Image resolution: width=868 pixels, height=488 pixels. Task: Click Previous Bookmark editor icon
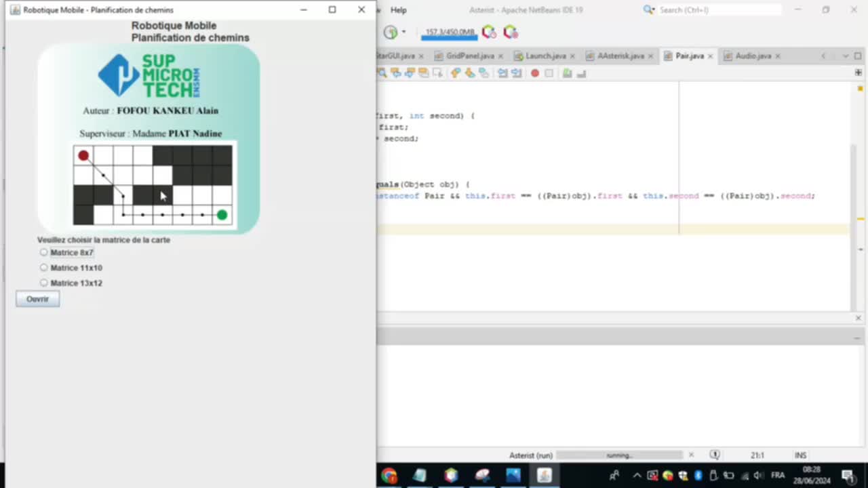(x=456, y=73)
